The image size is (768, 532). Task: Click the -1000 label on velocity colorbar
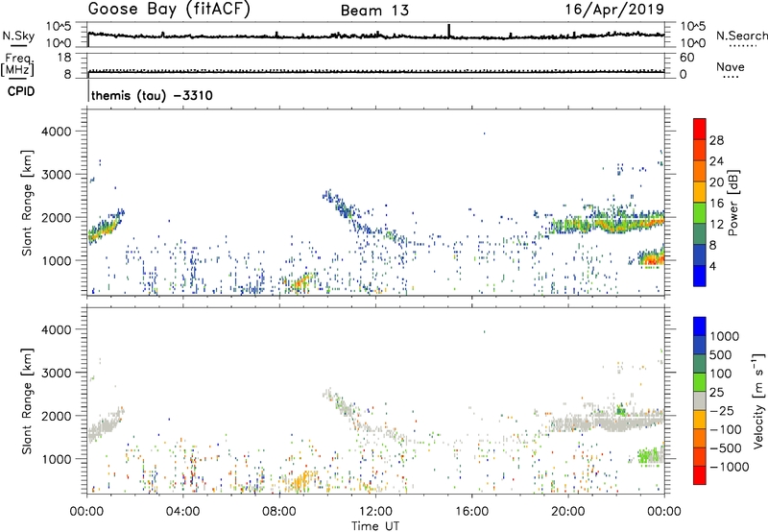[730, 467]
